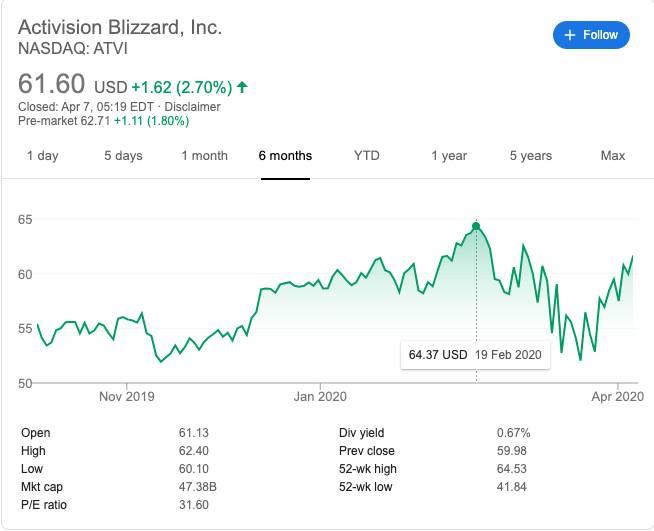Switch to YTD view
Image resolution: width=654 pixels, height=531 pixels.
[x=367, y=156]
